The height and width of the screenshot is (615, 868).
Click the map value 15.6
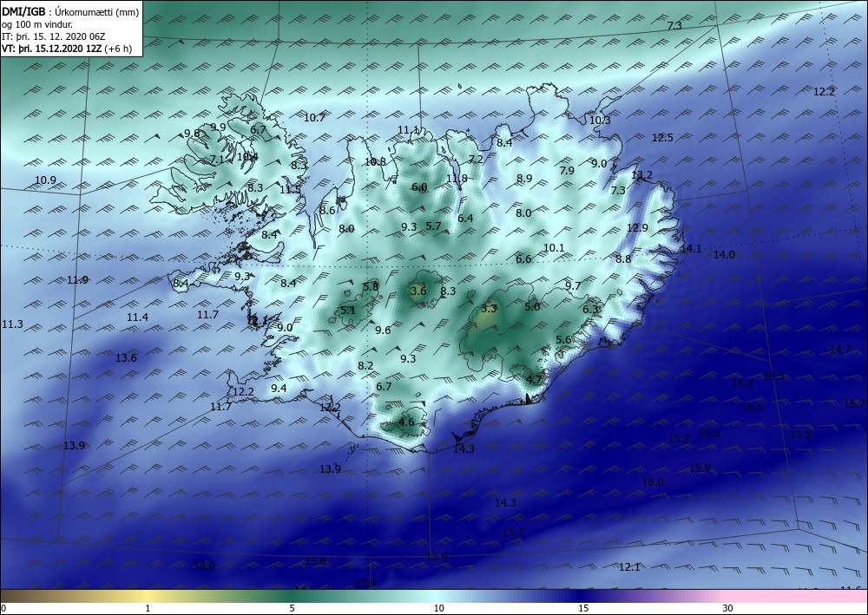(x=316, y=561)
